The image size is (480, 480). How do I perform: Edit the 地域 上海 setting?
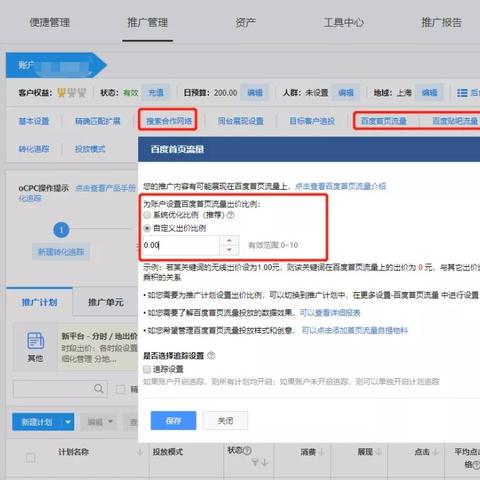(429, 92)
